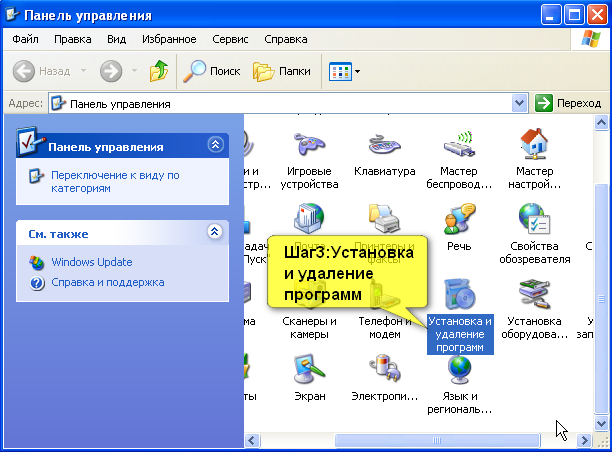Screen dimensions: 612x452
Task: Open the Справка menu
Action: [286, 39]
